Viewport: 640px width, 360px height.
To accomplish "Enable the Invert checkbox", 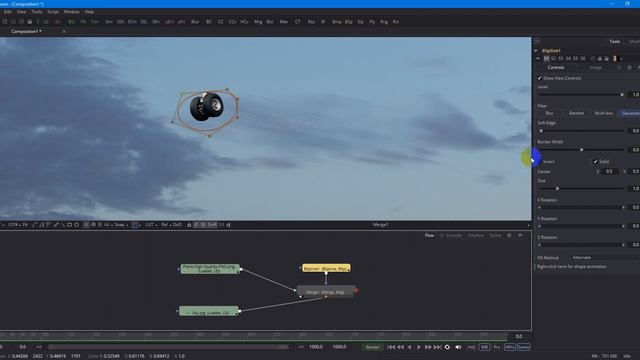I will point(540,162).
